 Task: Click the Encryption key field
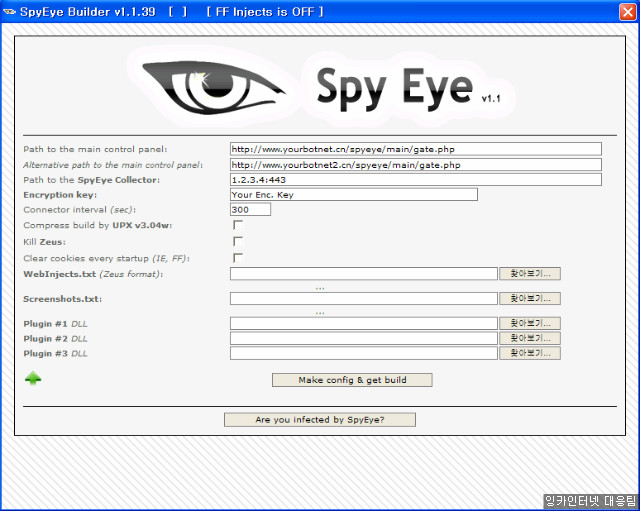click(353, 195)
